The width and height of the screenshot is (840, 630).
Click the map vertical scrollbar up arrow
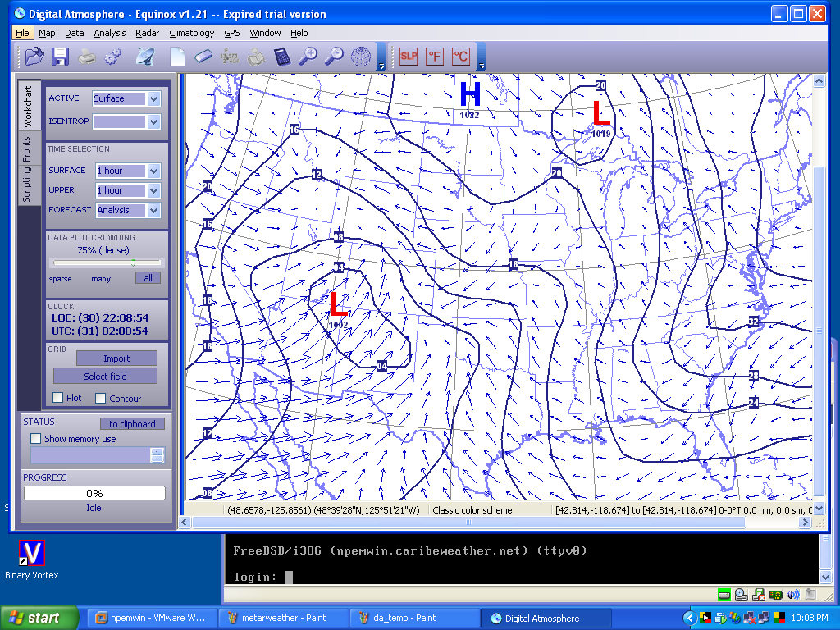coord(819,81)
